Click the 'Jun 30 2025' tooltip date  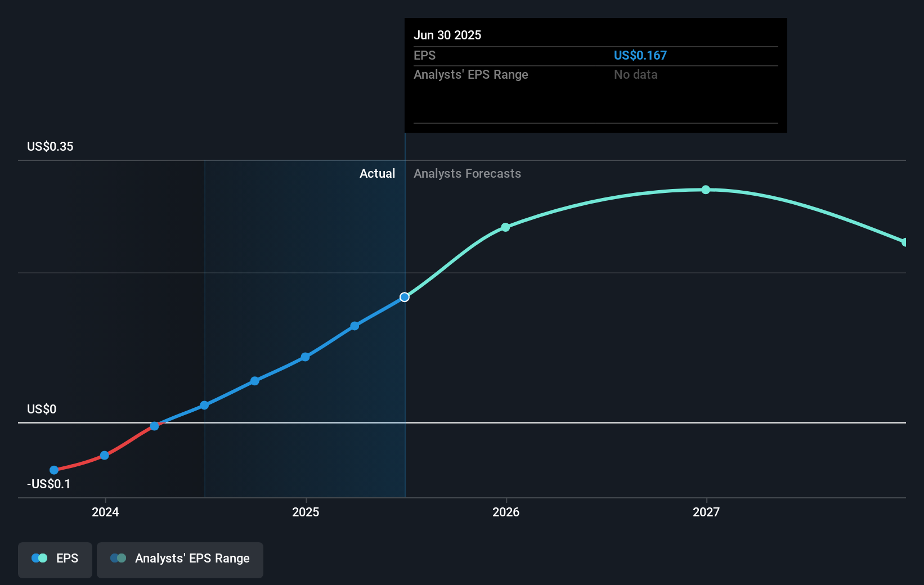(x=447, y=35)
